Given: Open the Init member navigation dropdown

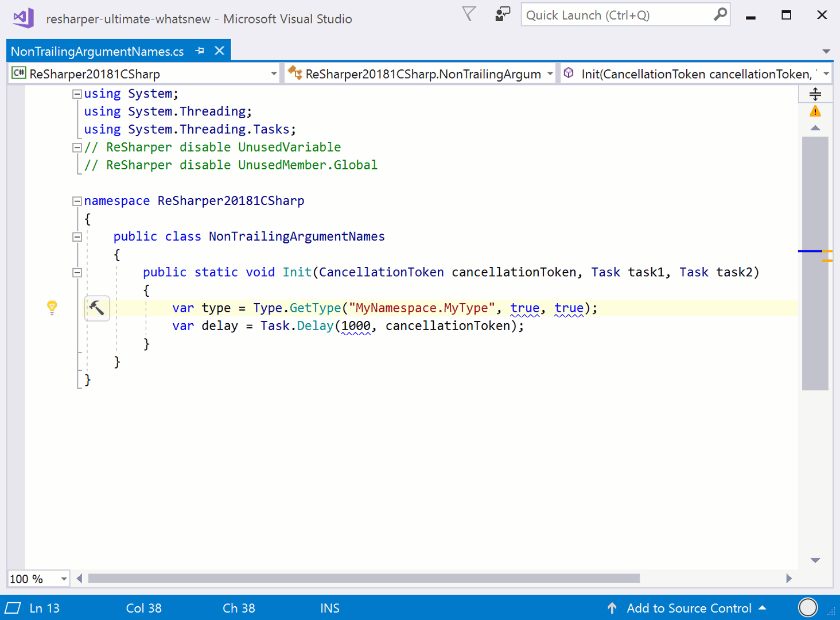Looking at the screenshot, I should tap(696, 74).
